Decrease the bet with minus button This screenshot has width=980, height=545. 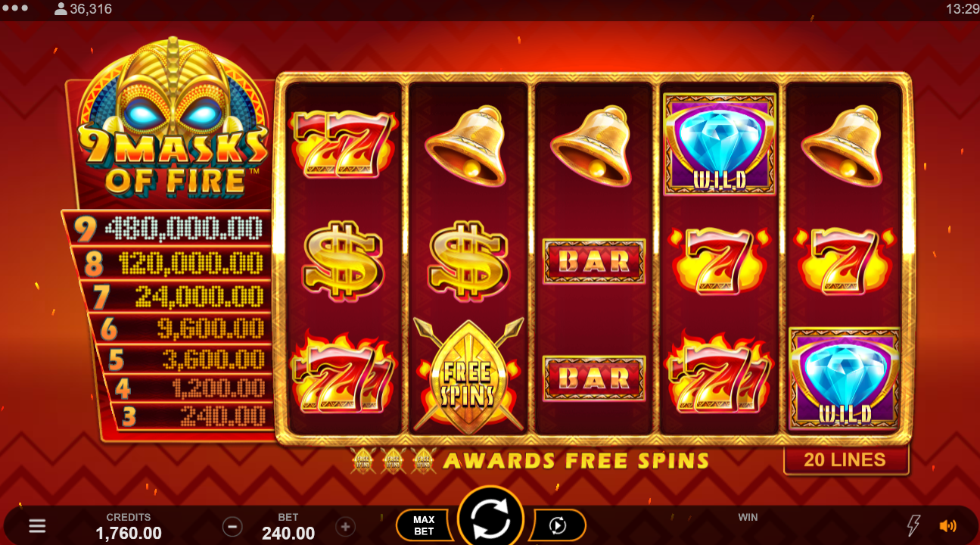(x=232, y=526)
